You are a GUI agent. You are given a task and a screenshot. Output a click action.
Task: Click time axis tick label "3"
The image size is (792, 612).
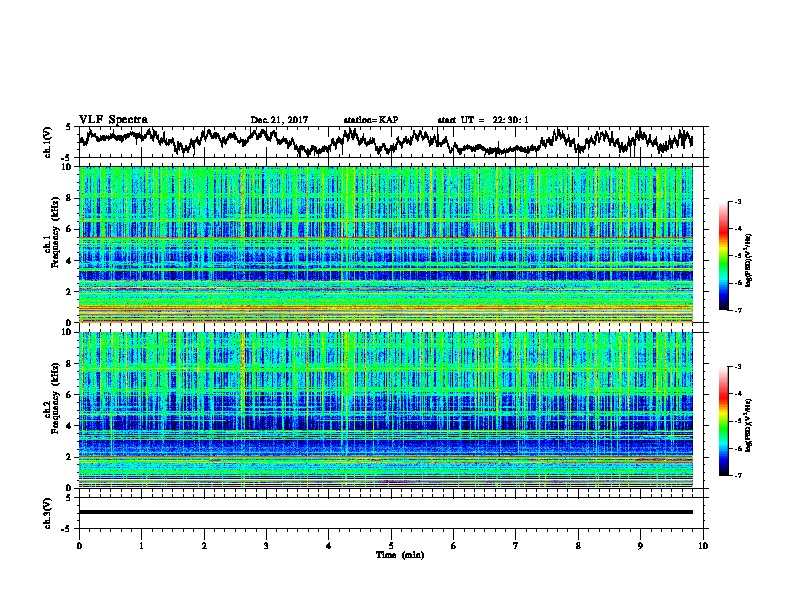pos(266,546)
